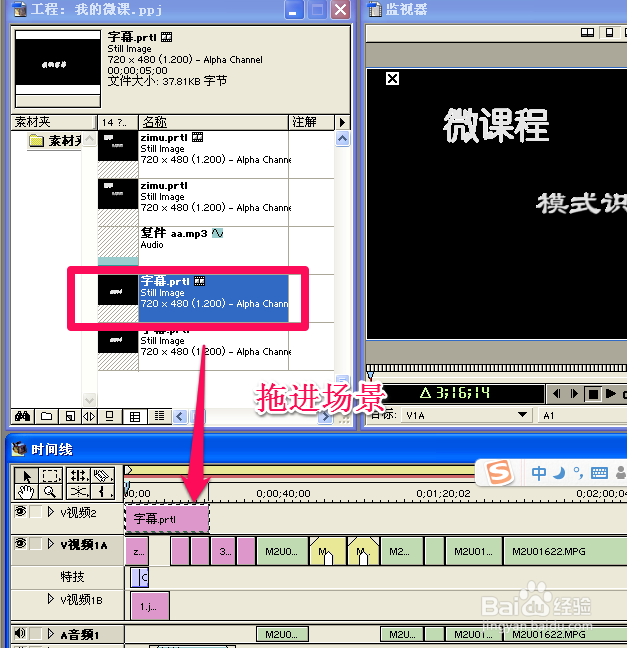Click the 注解 column header

coord(311,122)
